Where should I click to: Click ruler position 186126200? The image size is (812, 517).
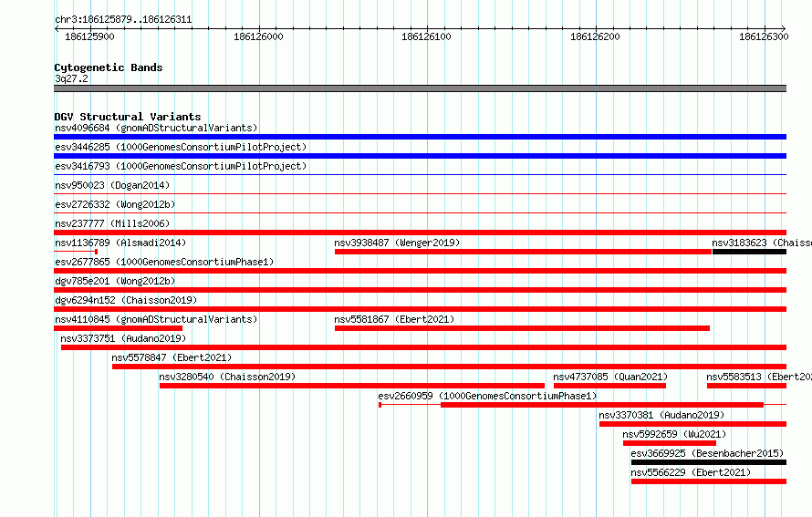coord(595,36)
